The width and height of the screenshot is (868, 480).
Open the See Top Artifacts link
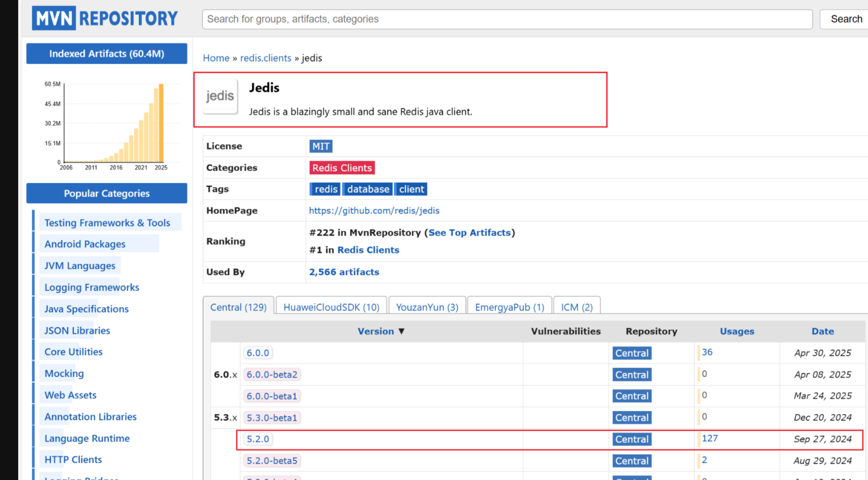(x=469, y=233)
